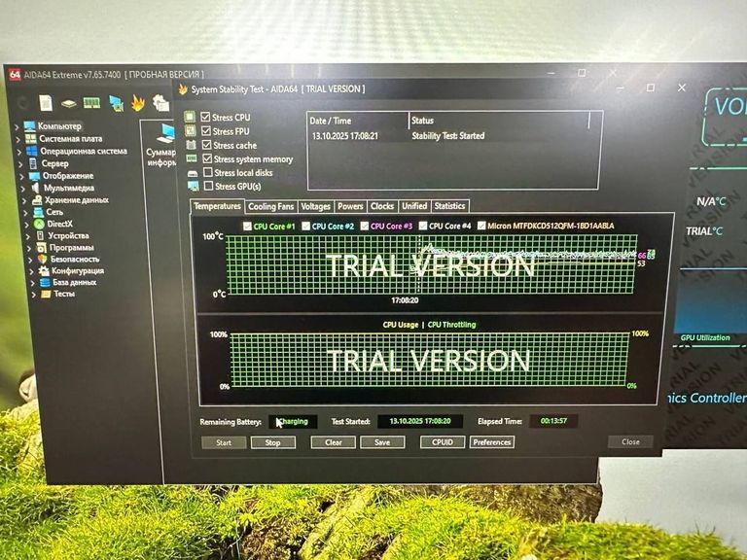747x560 pixels.
Task: Switch to the Cooling Fans tab
Action: (x=270, y=206)
